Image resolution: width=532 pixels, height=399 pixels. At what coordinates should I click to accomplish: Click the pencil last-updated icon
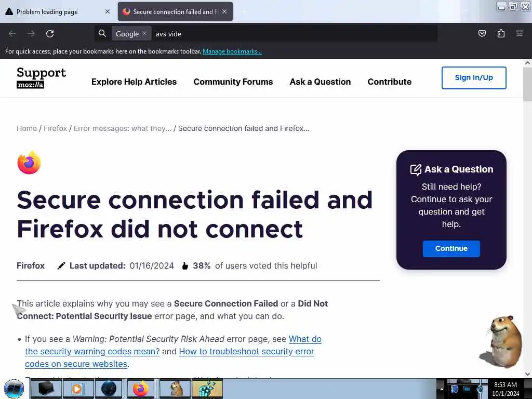[x=61, y=265]
